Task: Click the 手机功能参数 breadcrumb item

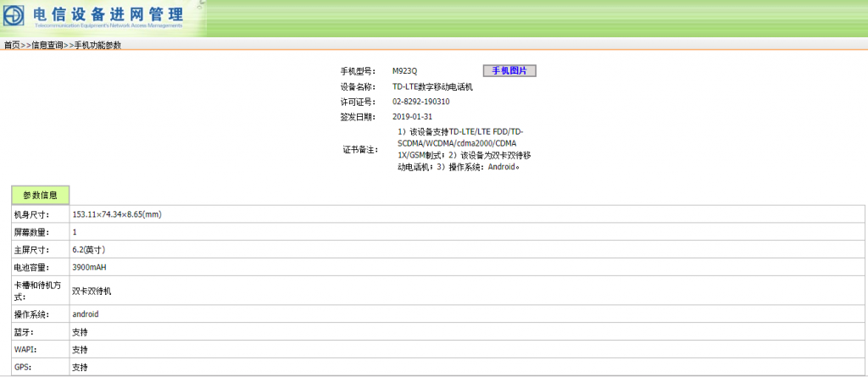Action: (97, 46)
